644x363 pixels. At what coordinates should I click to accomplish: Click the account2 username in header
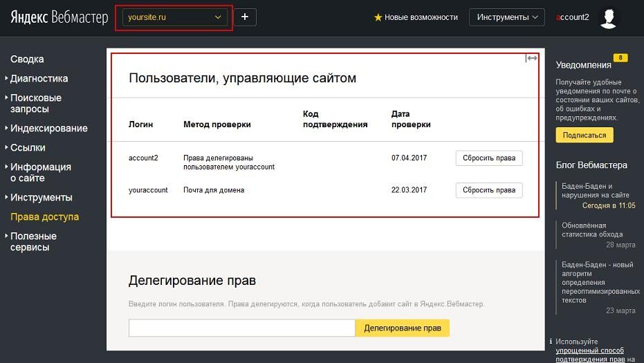[572, 17]
